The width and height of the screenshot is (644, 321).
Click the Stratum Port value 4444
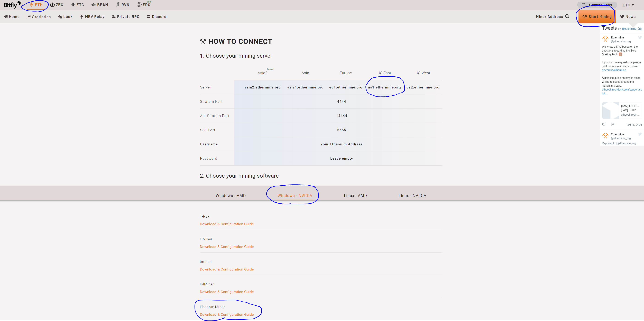coord(342,102)
